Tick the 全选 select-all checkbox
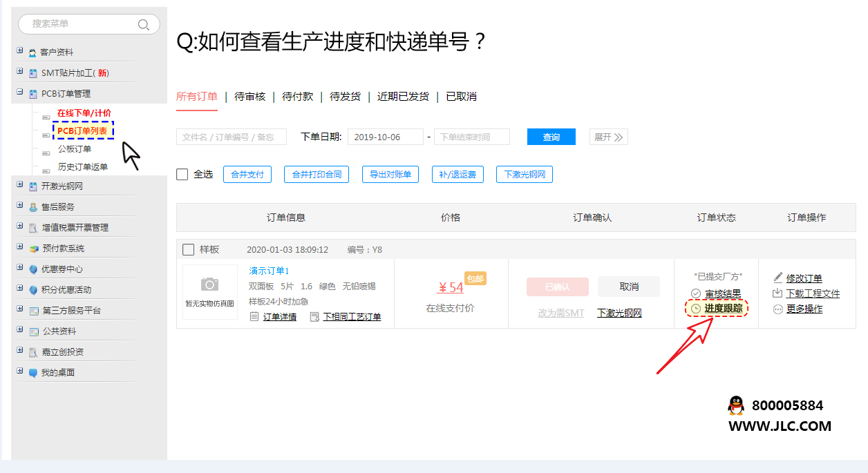Image resolution: width=868 pixels, height=473 pixels. [182, 175]
